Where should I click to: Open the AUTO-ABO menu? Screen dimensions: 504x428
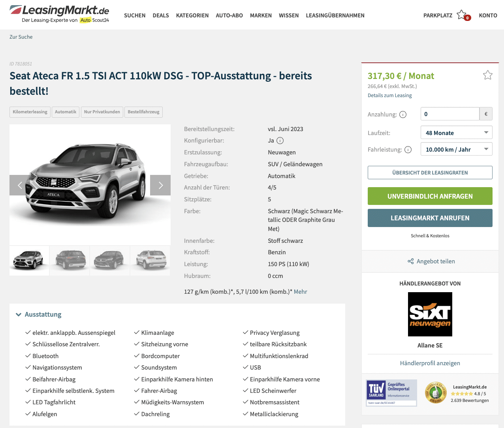click(229, 15)
